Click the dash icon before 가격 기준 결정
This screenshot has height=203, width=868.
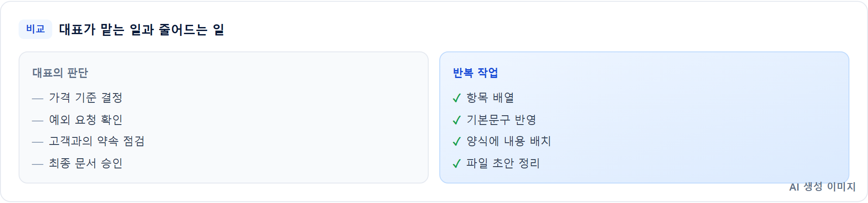point(38,98)
